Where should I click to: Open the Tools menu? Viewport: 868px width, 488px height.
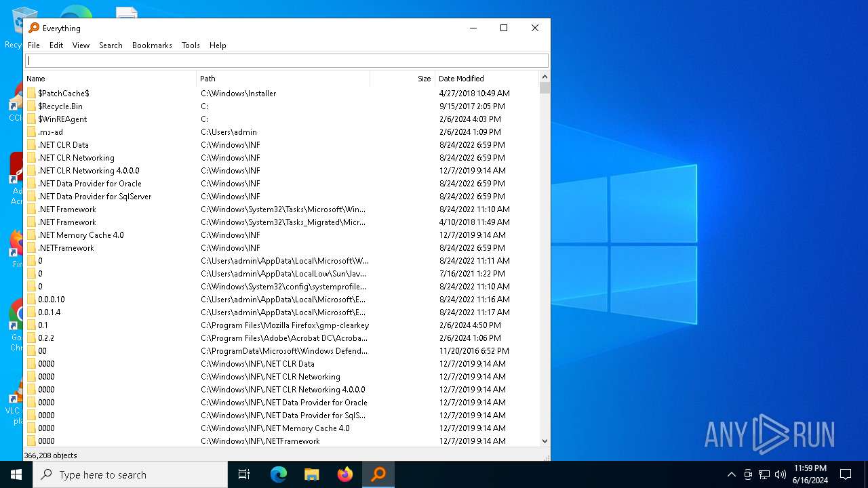point(191,45)
